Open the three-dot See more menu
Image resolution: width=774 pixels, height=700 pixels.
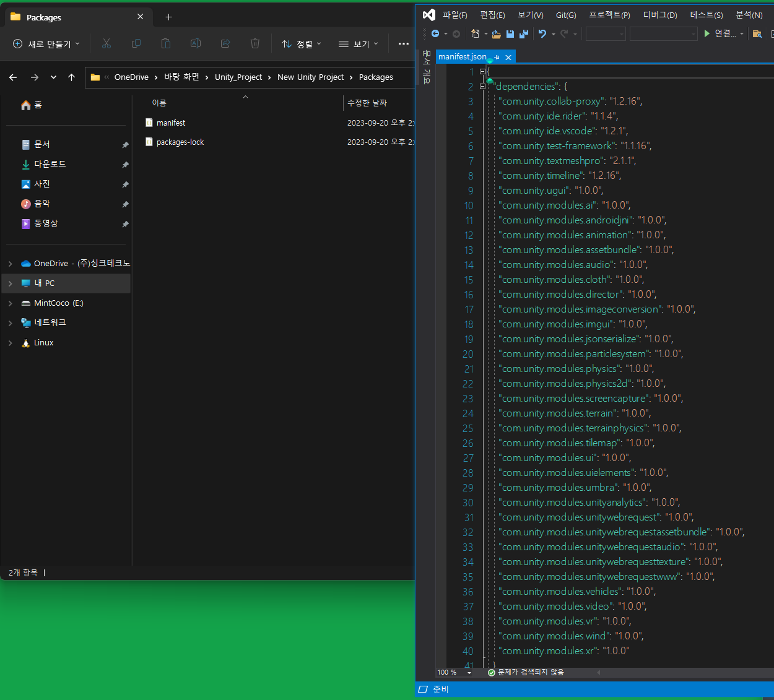[404, 43]
